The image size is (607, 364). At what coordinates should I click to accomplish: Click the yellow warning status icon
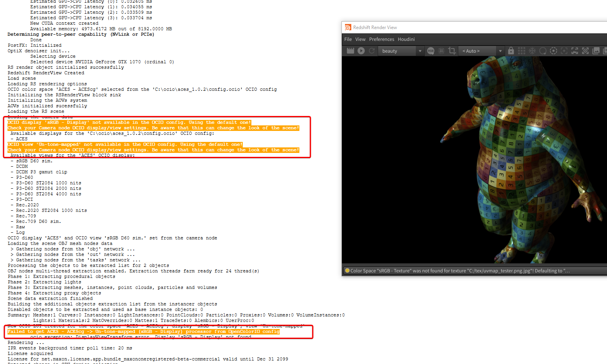pyautogui.click(x=347, y=270)
